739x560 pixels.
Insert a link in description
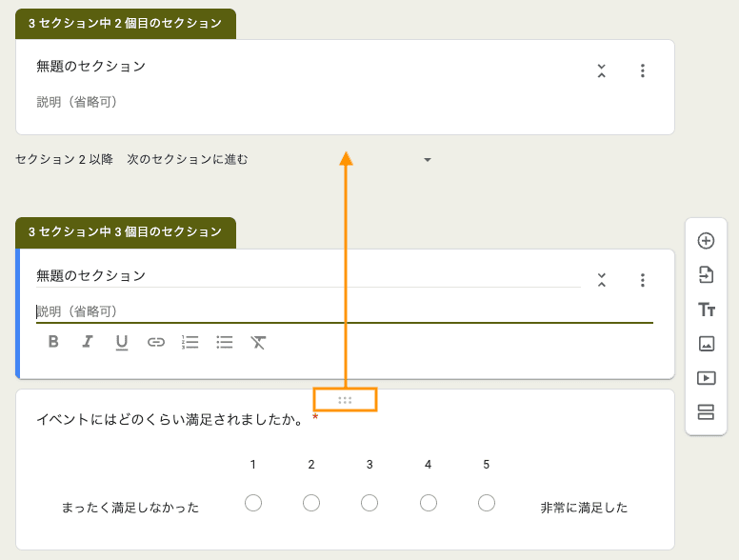(x=156, y=342)
